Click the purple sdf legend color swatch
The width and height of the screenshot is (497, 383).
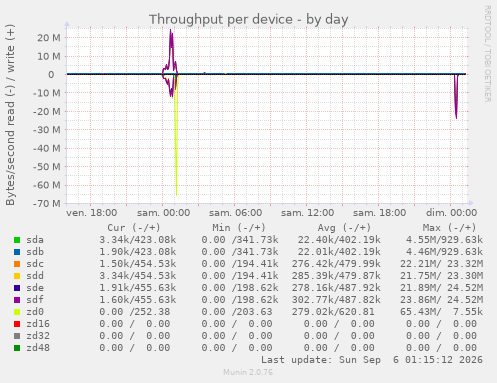[x=17, y=300]
